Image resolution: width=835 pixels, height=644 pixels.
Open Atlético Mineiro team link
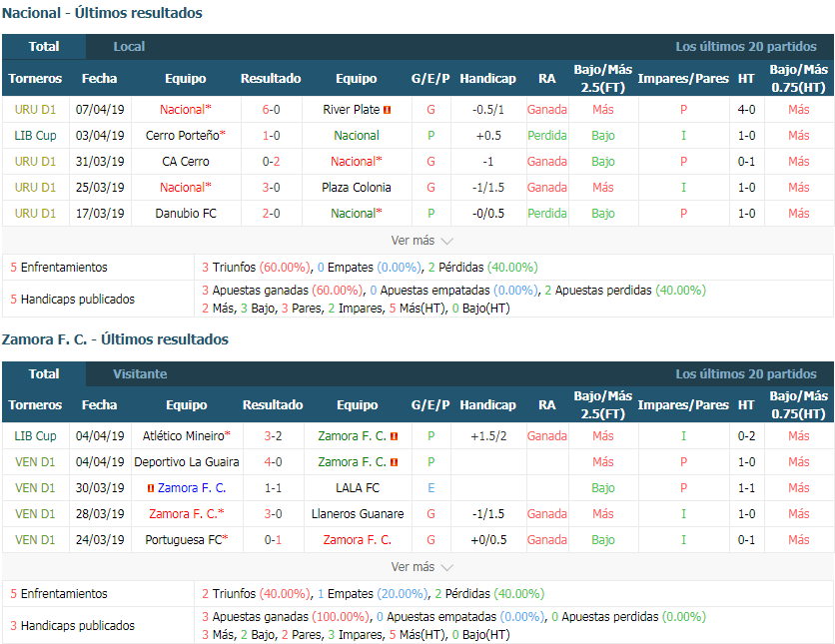click(x=187, y=436)
